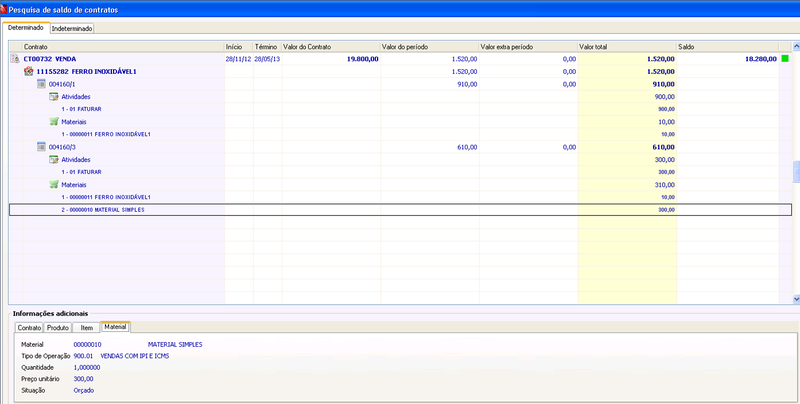800x404 pixels.
Task: Click the Atividades icon under item 004160/1
Action: click(x=54, y=96)
